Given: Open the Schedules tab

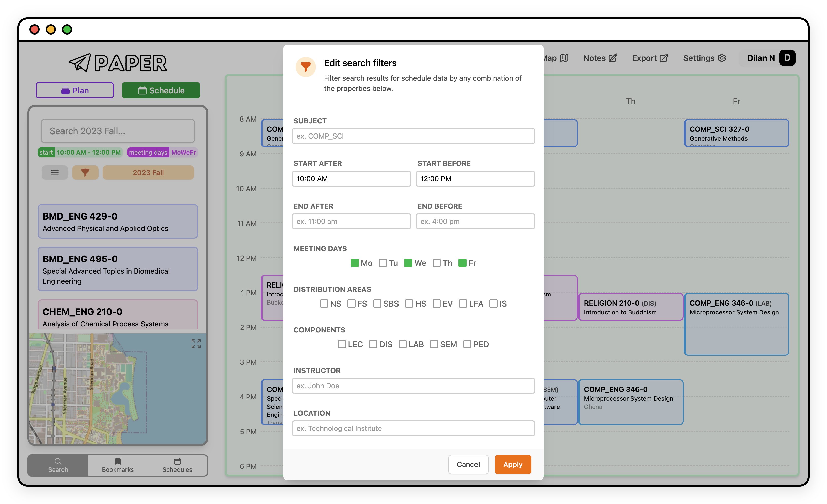Looking at the screenshot, I should click(177, 465).
